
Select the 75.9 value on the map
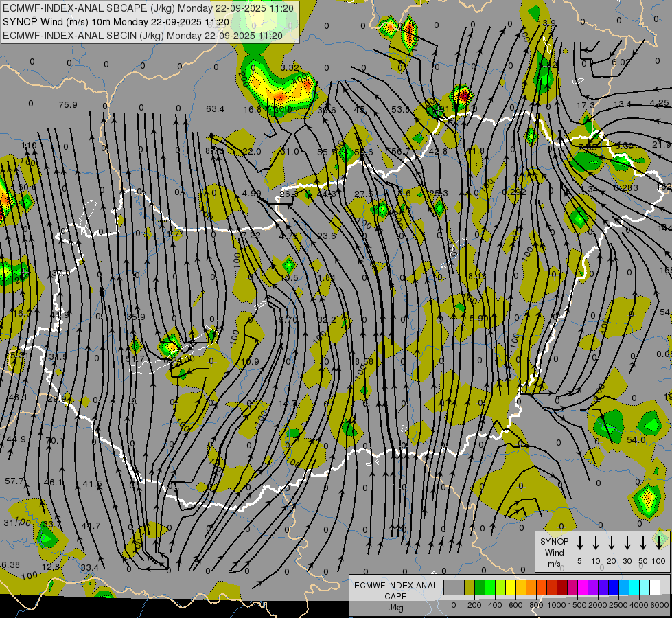(x=68, y=105)
